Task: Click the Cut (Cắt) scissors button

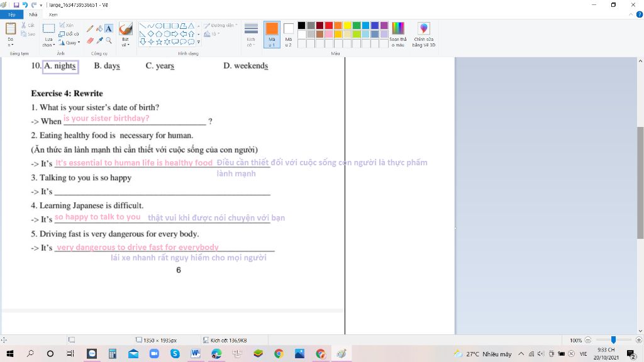Action: (x=28, y=25)
